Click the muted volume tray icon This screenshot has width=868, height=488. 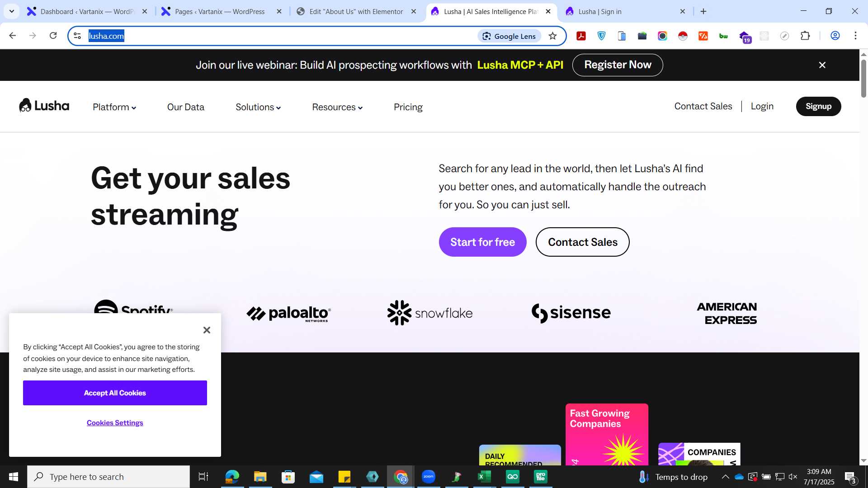point(793,477)
